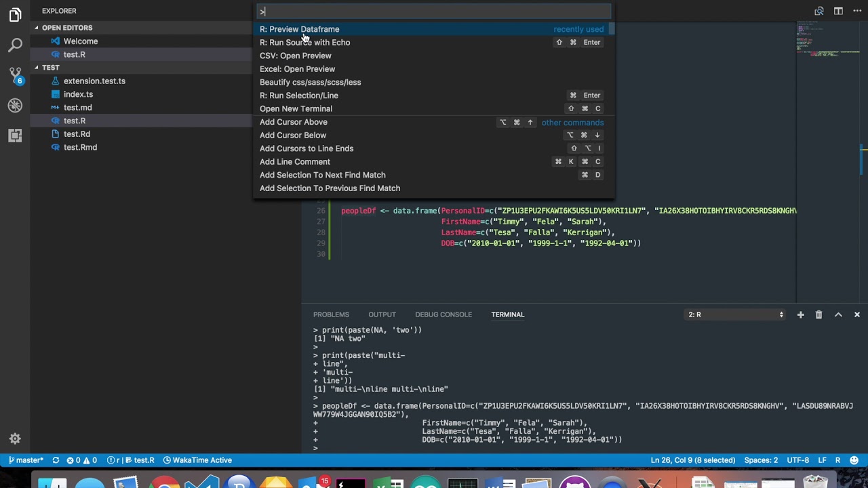Open extension.test.ts file
Viewport: 868px width, 488px height.
coord(94,81)
